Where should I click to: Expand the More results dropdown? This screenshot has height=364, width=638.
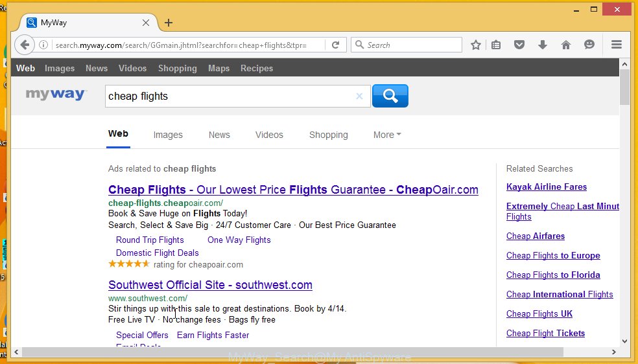[387, 135]
